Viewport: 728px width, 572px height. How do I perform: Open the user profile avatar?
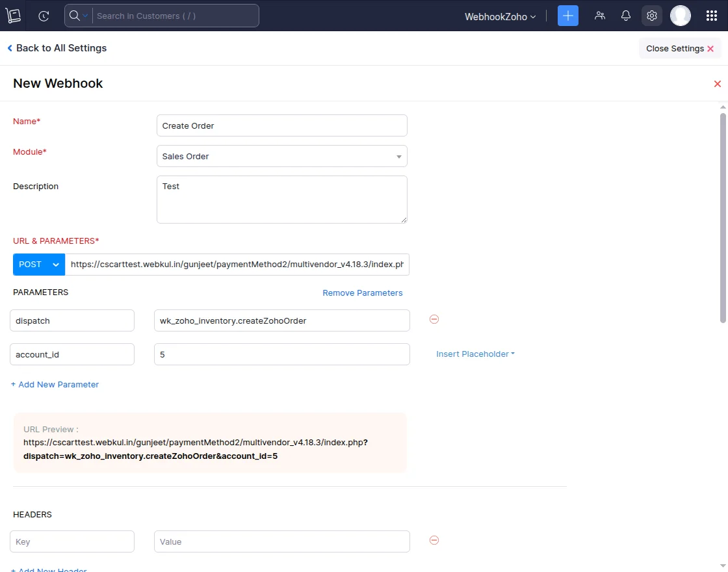pyautogui.click(x=680, y=16)
